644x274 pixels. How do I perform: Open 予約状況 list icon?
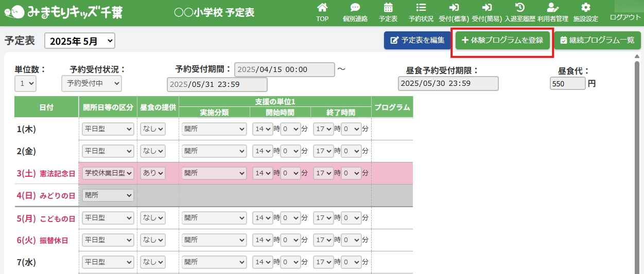pyautogui.click(x=421, y=8)
